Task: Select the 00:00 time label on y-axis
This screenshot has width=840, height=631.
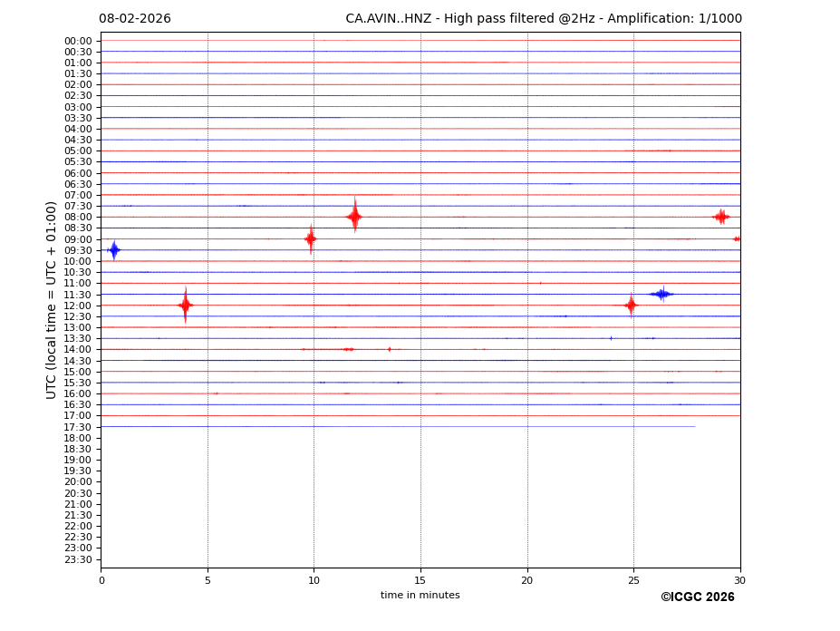Action: pos(78,41)
